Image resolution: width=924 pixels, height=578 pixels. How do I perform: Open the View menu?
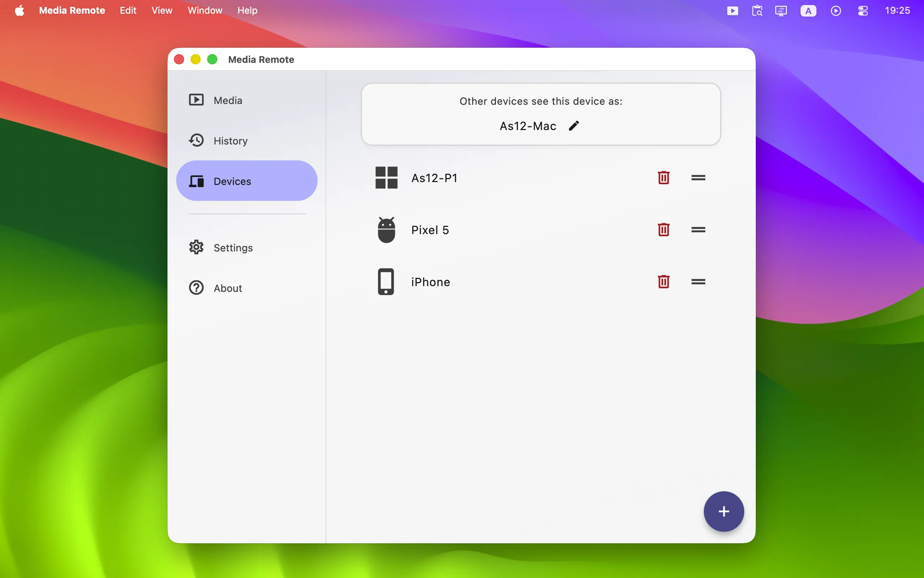(162, 10)
